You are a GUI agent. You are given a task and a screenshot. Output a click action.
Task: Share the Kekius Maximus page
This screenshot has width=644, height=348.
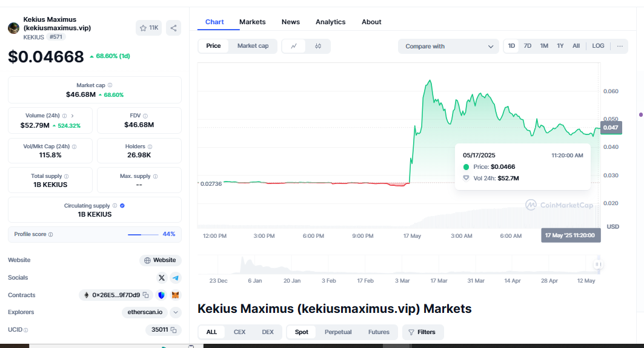173,28
